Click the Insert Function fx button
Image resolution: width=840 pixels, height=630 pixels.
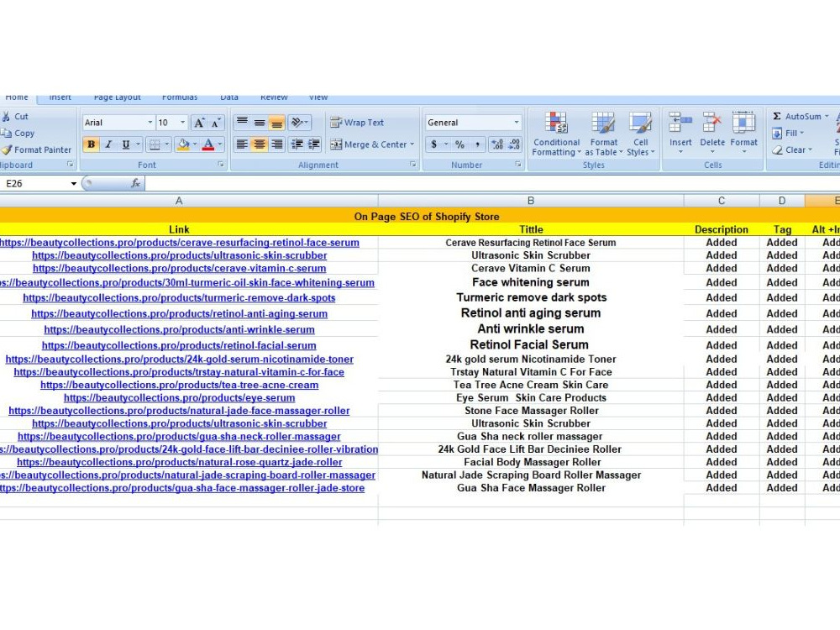[x=135, y=184]
